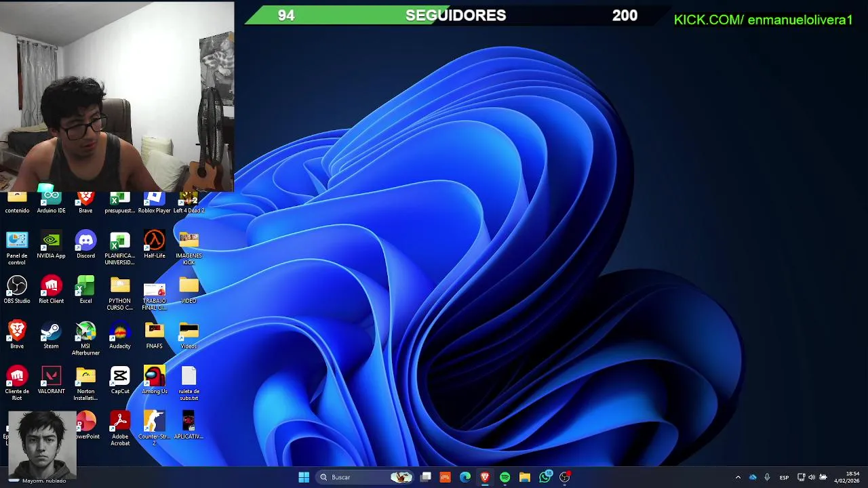
Task: Launch CapCut desktop shortcut
Action: [x=120, y=381]
